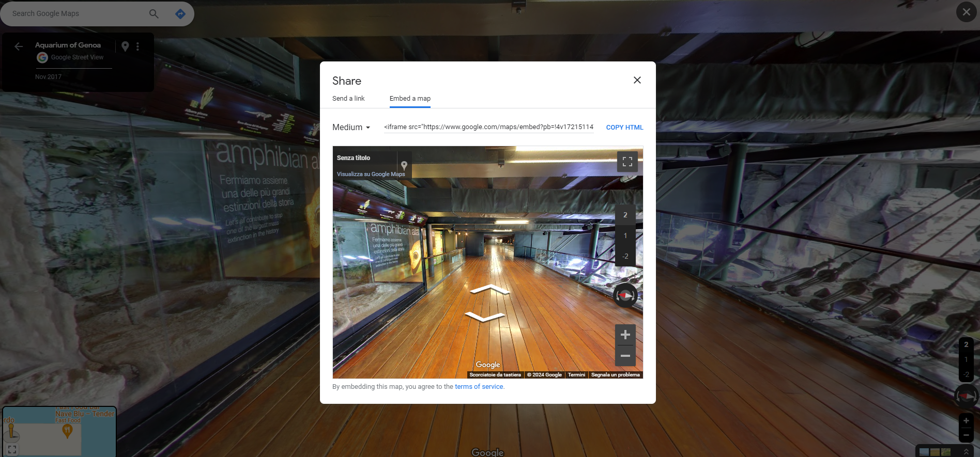This screenshot has height=457, width=980.
Task: Click Segnala un problema link
Action: [x=615, y=375]
